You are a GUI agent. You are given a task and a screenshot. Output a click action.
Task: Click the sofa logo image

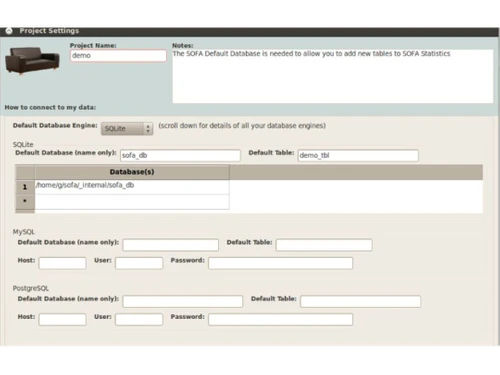(32, 61)
